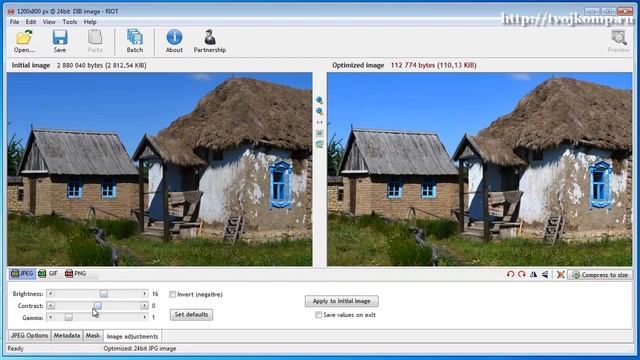Open the About info icon

[x=174, y=41]
